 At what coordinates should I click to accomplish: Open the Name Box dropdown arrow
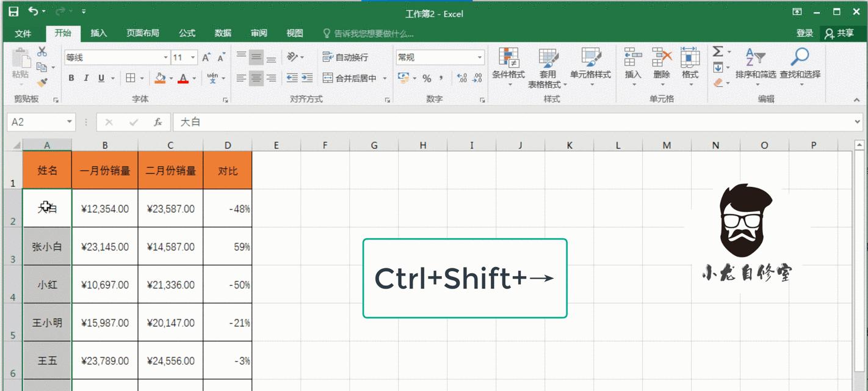coord(69,122)
